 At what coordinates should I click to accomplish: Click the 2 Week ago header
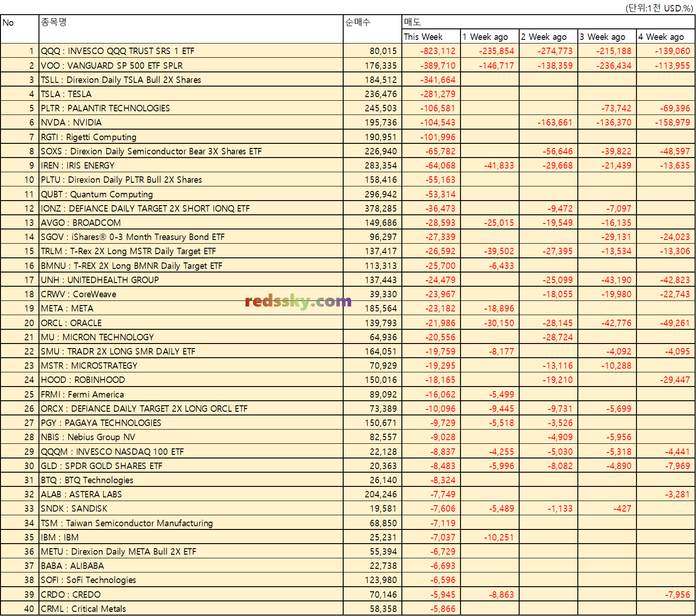(548, 37)
